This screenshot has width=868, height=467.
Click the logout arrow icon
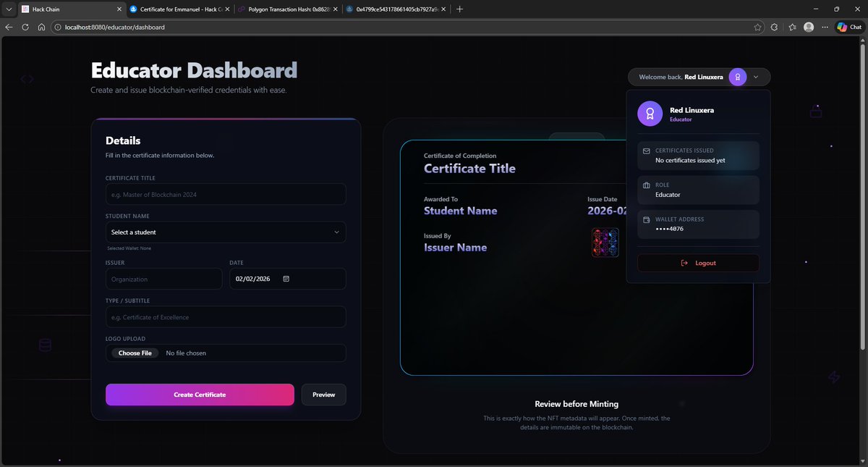[x=684, y=263]
